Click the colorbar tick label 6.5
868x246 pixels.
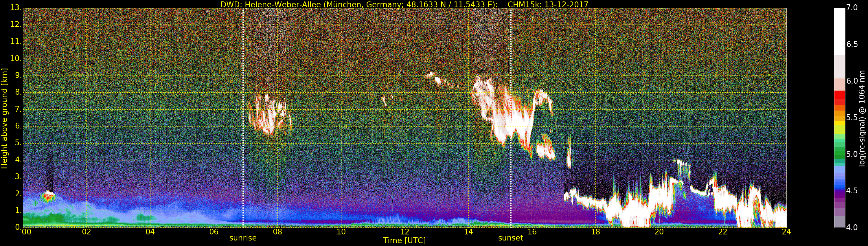(852, 44)
